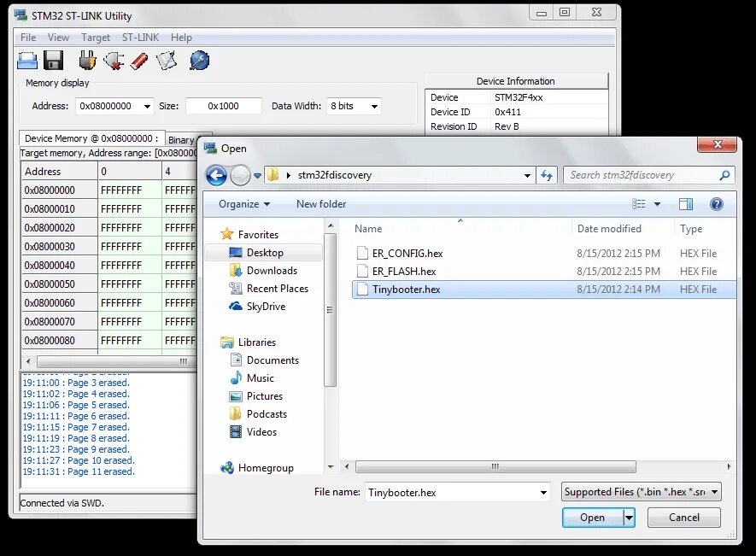This screenshot has height=556, width=756.
Task: Click New folder button
Action: click(321, 204)
